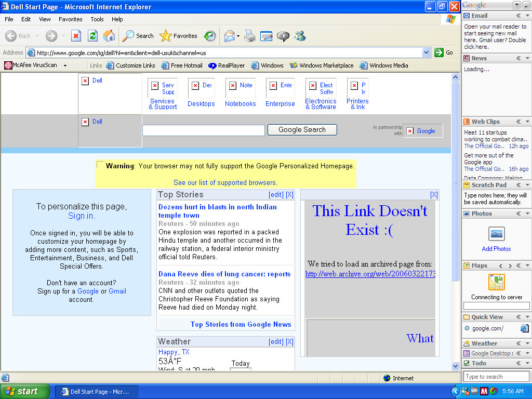Print the page with the printer icon
Screen dimensions: 532x399
pos(250,36)
